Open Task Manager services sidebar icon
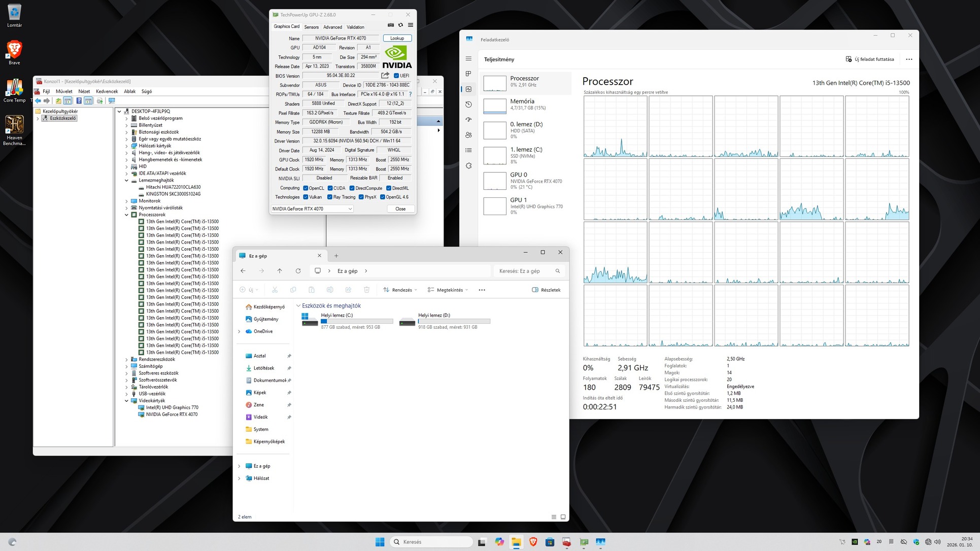Viewport: 980px width, 551px height. coord(468,165)
